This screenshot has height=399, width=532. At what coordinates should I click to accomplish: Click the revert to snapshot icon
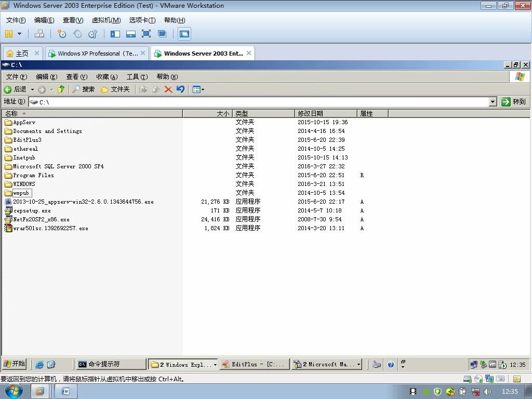tap(77, 34)
